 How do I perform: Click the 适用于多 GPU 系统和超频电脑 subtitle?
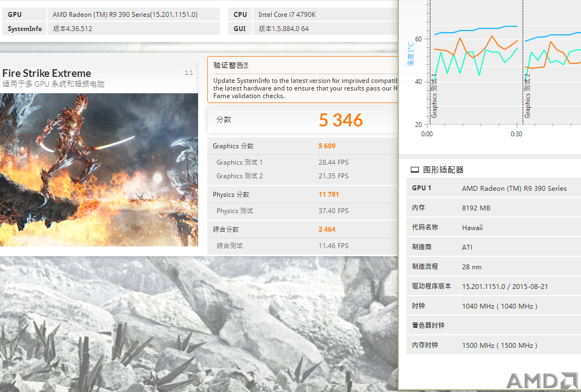click(53, 84)
